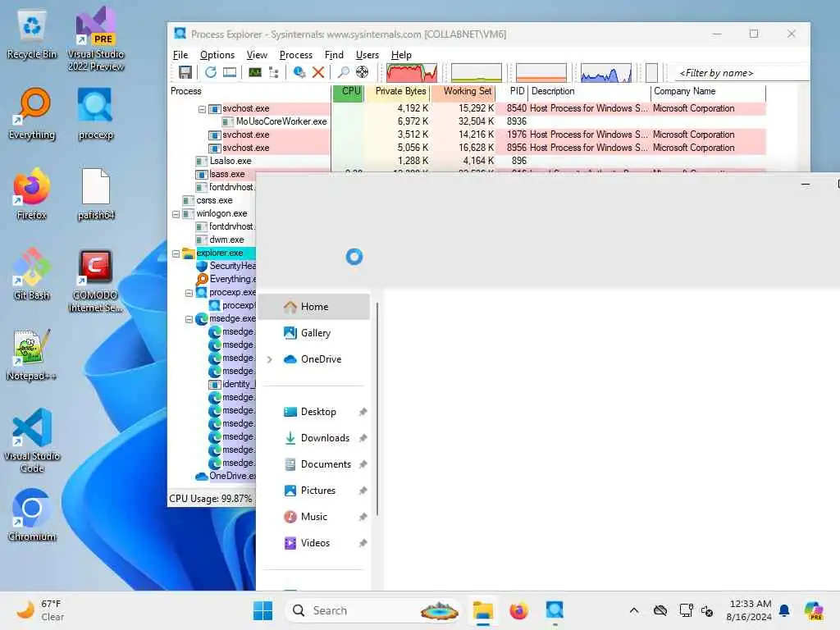Click the Show Process Tree toolbar icon
Viewport: 840px width, 630px height.
click(x=274, y=72)
